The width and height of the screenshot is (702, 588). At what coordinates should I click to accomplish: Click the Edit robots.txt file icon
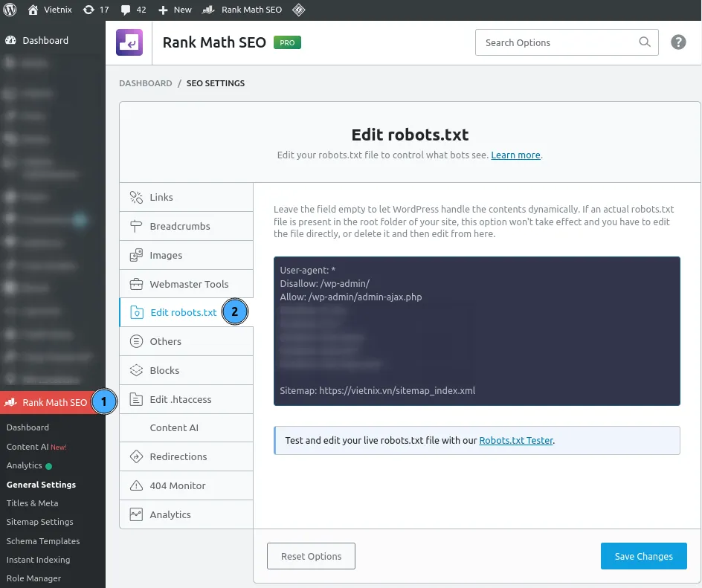(x=137, y=312)
